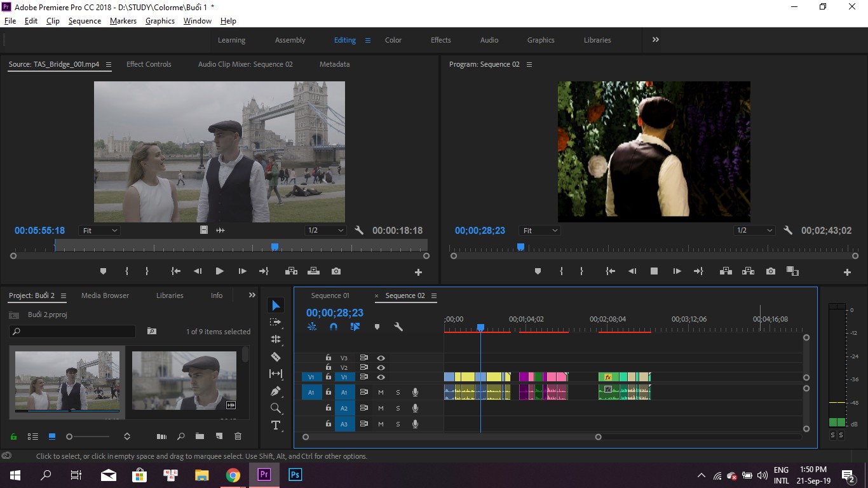Toggle Snap magnet in timeline
Screen dimensions: 868x488
pyautogui.click(x=334, y=327)
